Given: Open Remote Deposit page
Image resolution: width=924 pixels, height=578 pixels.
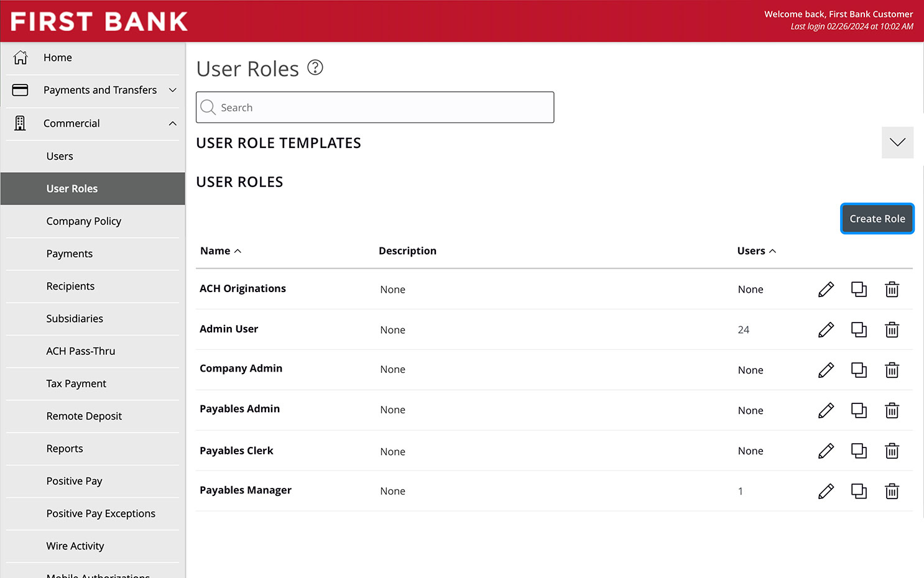Looking at the screenshot, I should click(x=93, y=416).
